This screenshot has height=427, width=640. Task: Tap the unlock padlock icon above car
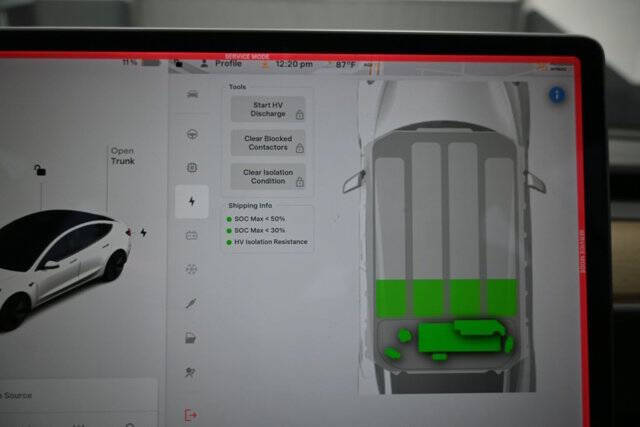coord(40,169)
